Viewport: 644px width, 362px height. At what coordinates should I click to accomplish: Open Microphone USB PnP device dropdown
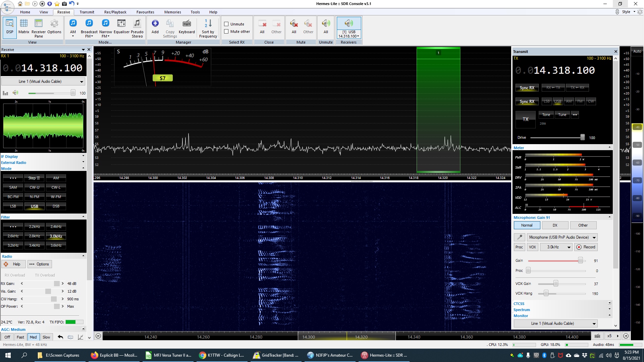pyautogui.click(x=562, y=237)
